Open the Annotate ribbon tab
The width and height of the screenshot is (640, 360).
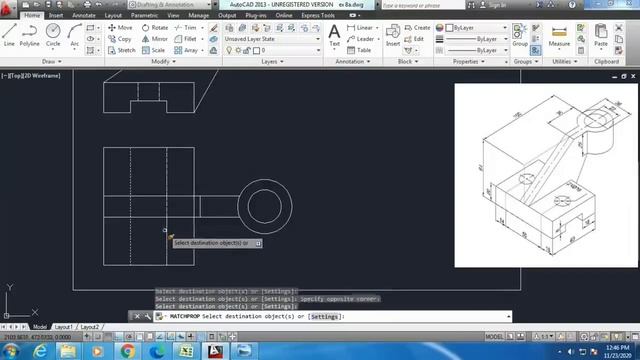pos(84,15)
